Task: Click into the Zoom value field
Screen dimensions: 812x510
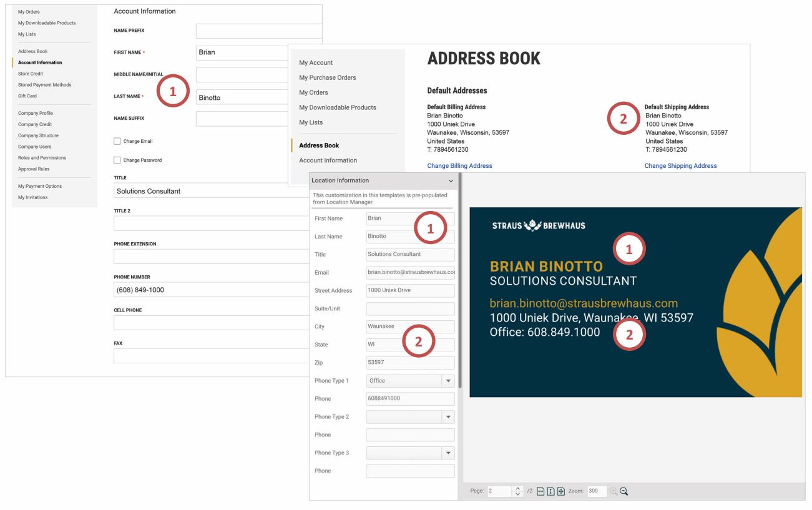Action: [x=596, y=491]
